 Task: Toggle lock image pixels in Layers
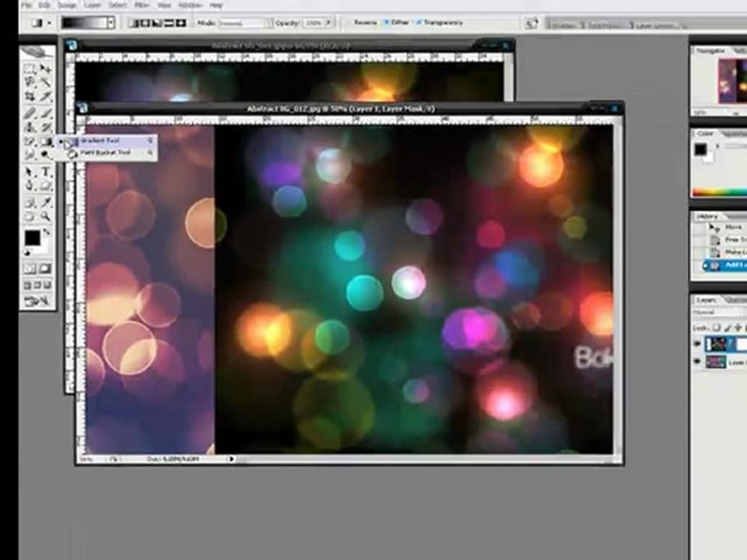tap(728, 327)
